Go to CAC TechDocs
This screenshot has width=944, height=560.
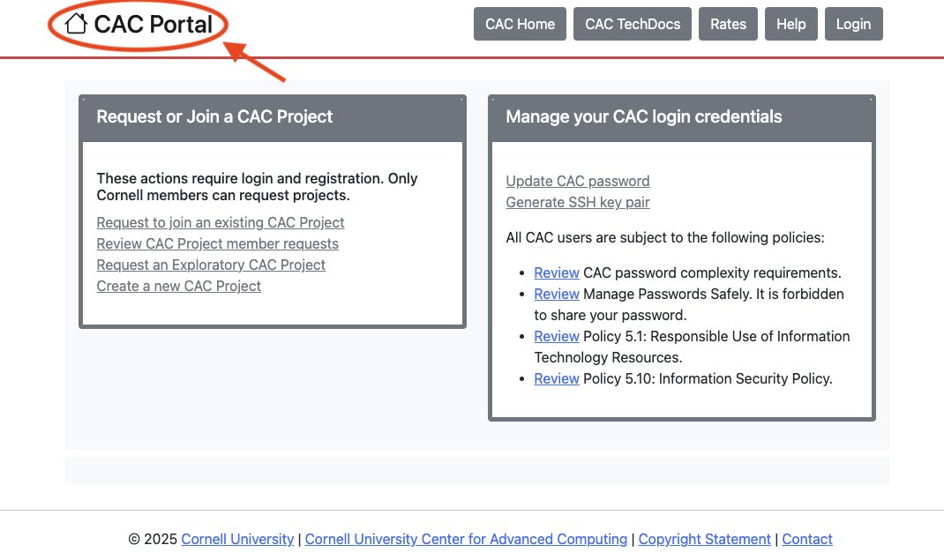633,25
